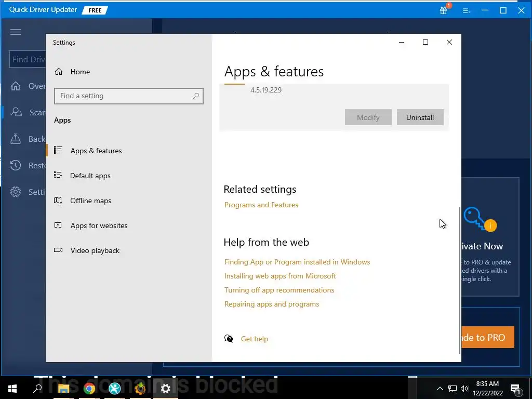The width and height of the screenshot is (532, 399).
Task: Click Apps for websites icon
Action: coord(58,225)
